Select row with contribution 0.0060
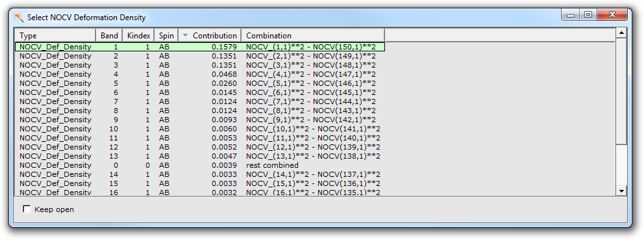The image size is (644, 240). pos(200,128)
